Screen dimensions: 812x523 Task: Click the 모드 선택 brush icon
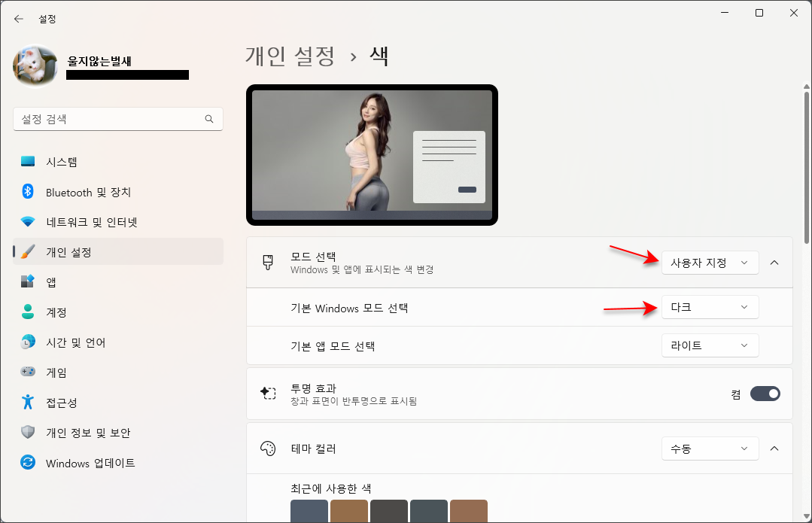(268, 263)
